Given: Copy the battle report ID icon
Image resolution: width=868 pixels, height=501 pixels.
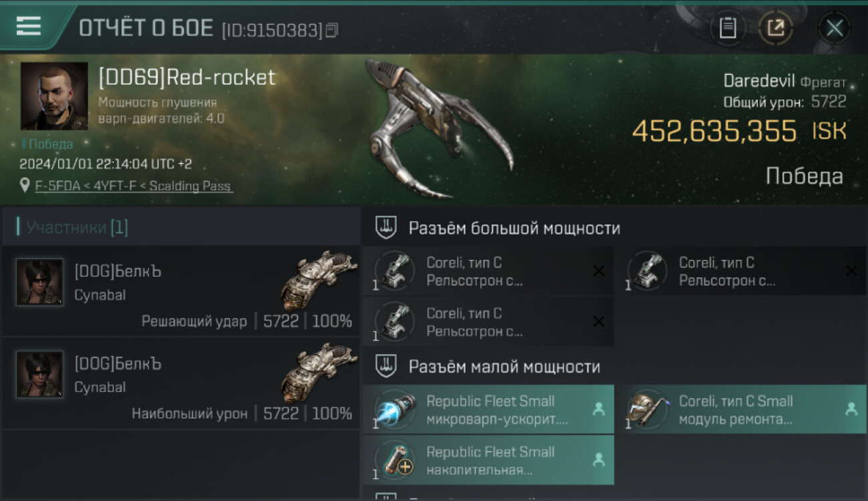Looking at the screenshot, I should coord(332,30).
